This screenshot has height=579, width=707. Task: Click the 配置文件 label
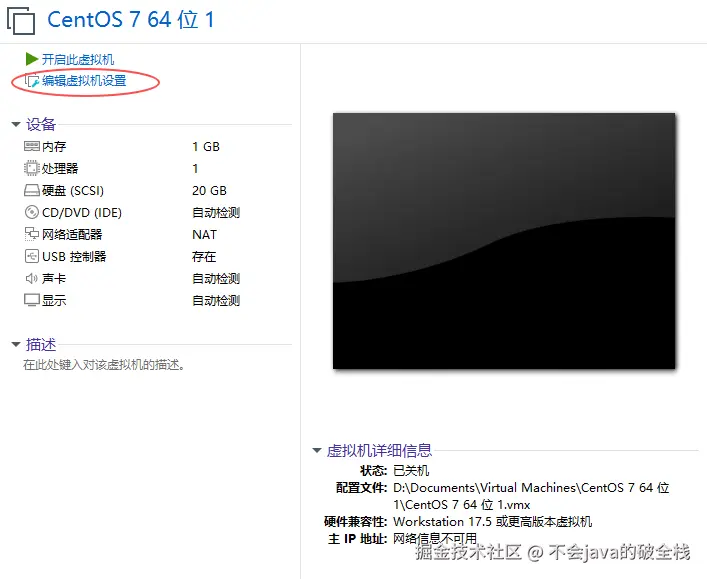[362, 488]
